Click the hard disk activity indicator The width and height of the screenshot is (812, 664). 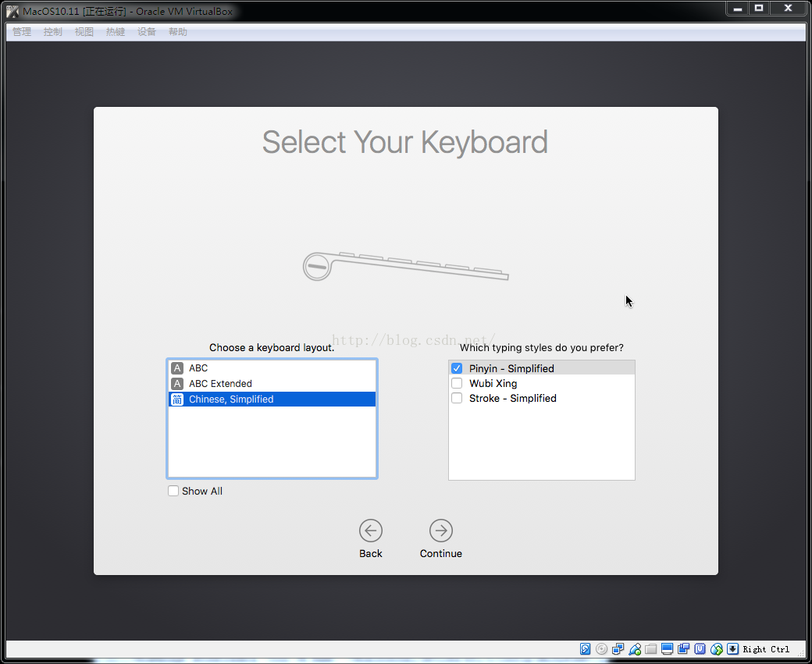point(585,649)
